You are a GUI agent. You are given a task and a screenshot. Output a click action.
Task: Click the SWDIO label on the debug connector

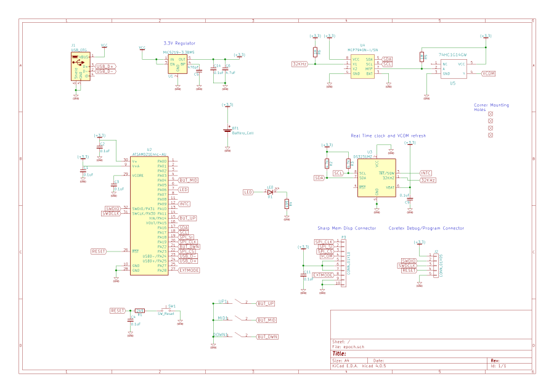pos(407,261)
